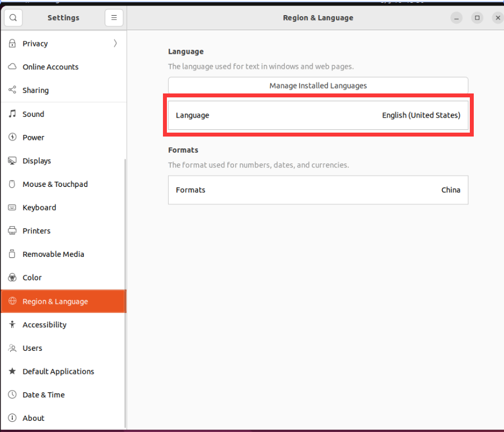
Task: Open the Language row showing English (United States)
Action: pyautogui.click(x=318, y=115)
